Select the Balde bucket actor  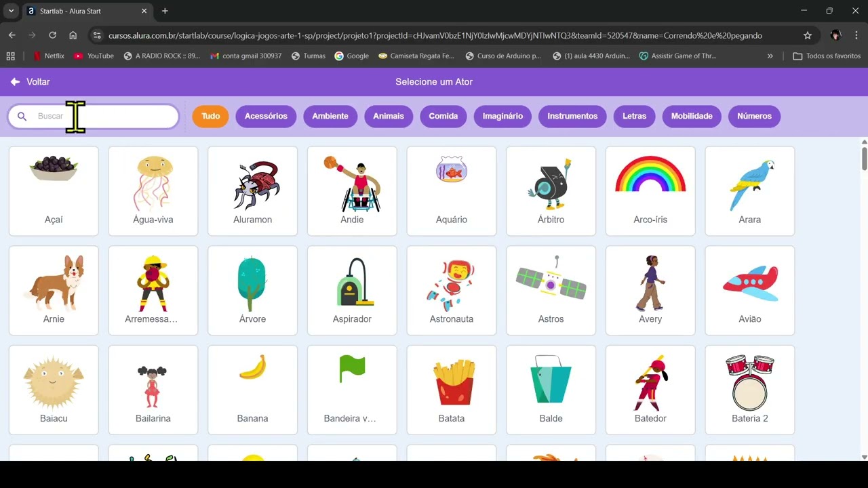(x=551, y=390)
